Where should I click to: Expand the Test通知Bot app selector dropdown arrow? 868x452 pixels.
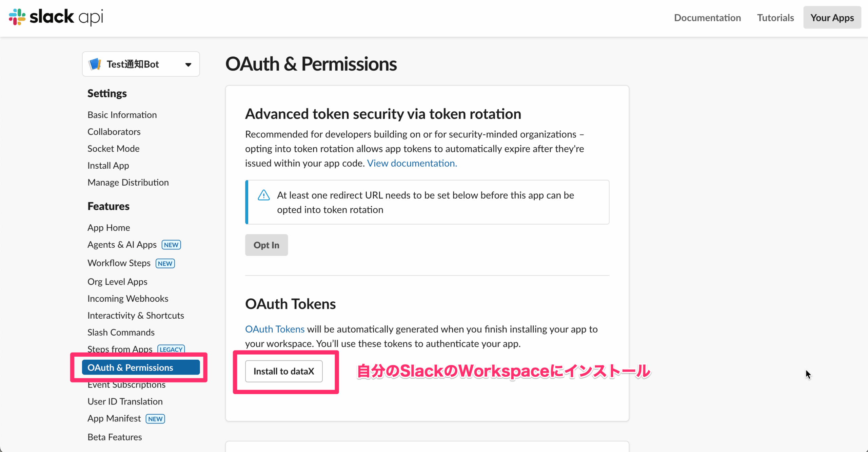tap(188, 64)
